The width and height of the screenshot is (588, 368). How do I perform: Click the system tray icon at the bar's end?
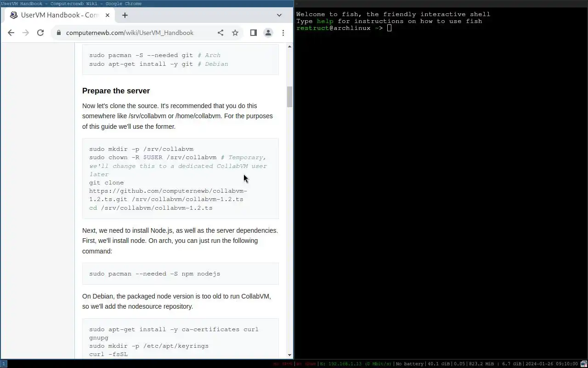click(x=584, y=364)
